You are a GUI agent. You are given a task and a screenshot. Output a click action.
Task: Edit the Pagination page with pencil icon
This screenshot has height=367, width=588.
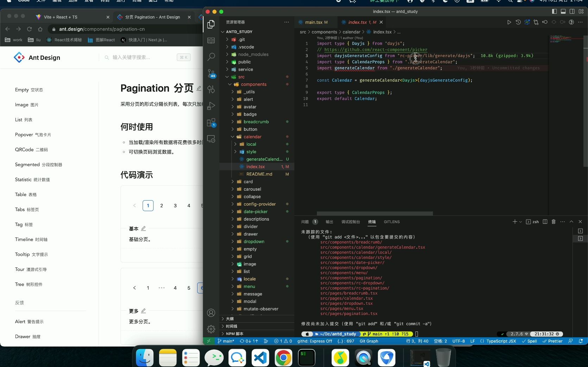point(199,88)
